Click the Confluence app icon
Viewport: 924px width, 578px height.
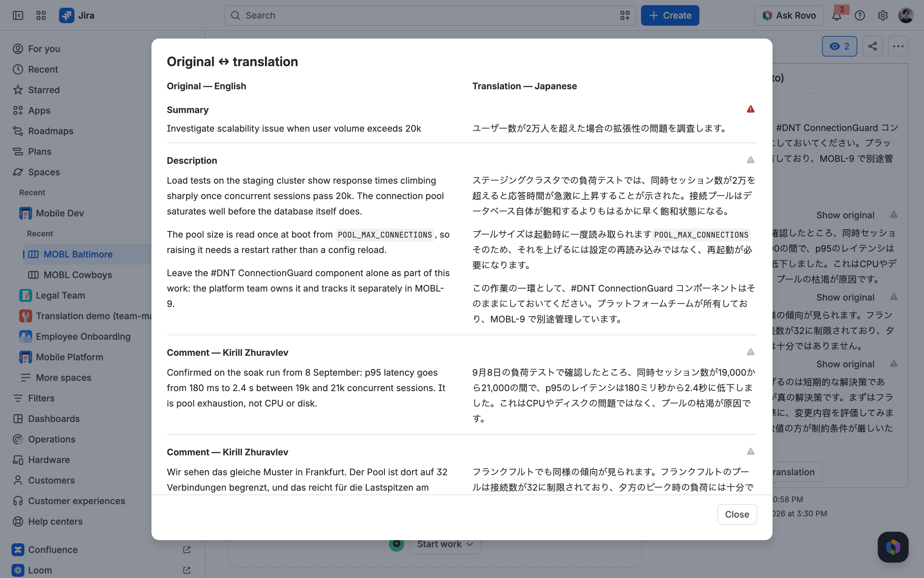click(x=18, y=550)
